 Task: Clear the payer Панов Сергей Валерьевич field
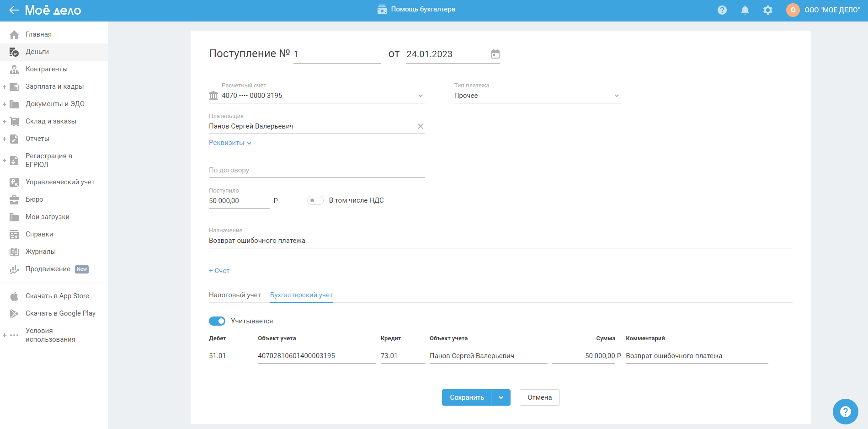coord(420,126)
